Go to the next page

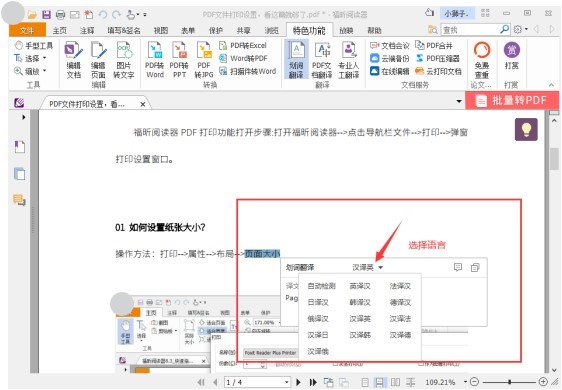[x=298, y=382]
